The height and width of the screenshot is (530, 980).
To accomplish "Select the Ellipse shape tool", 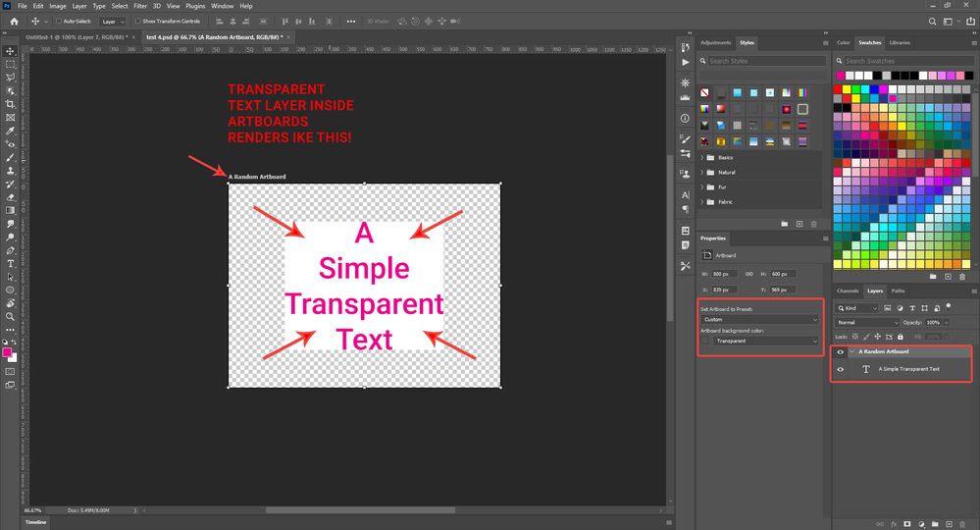I will coord(10,290).
